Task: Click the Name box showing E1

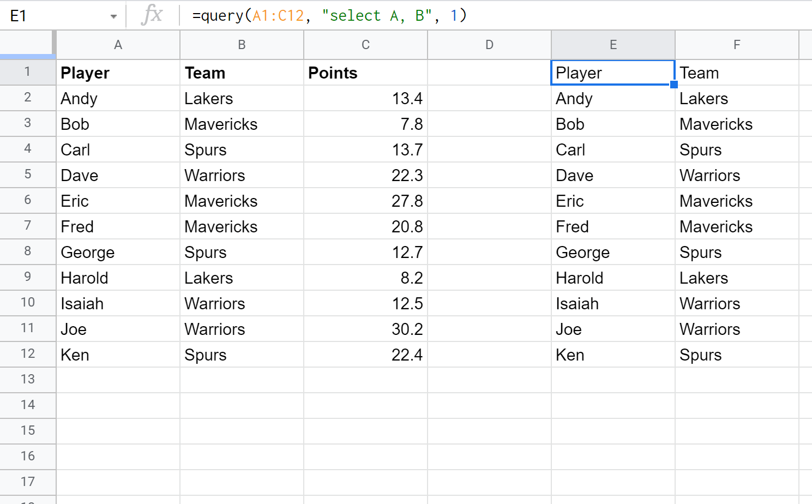Action: click(x=55, y=16)
